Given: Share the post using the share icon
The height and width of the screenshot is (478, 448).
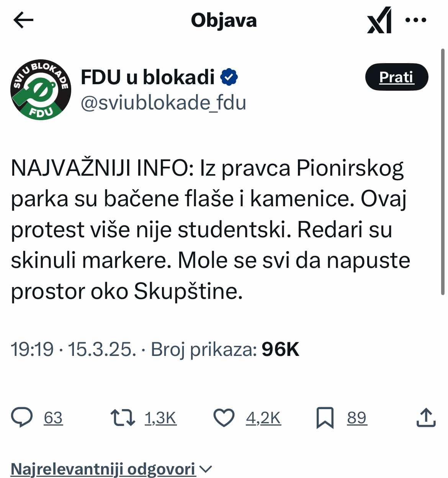Looking at the screenshot, I should pyautogui.click(x=426, y=418).
